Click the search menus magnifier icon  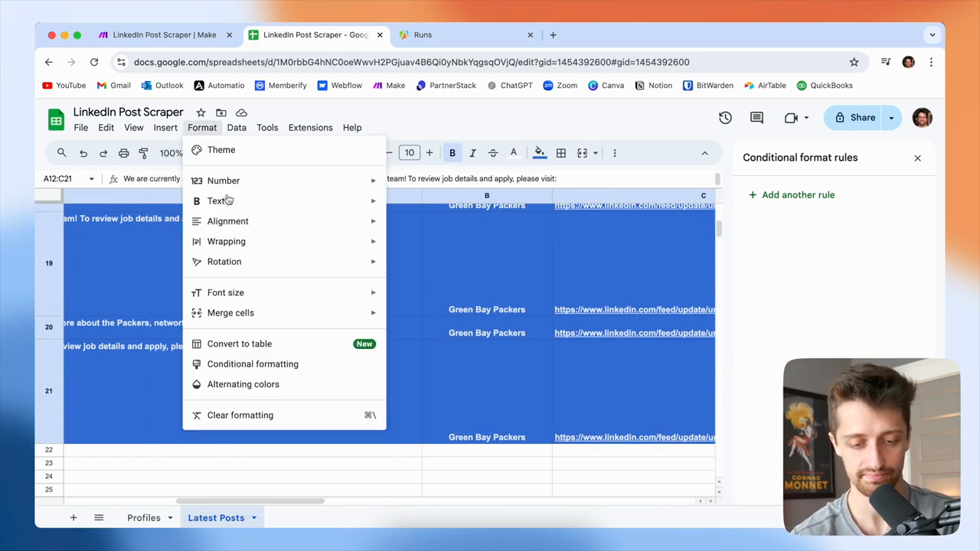click(x=61, y=153)
